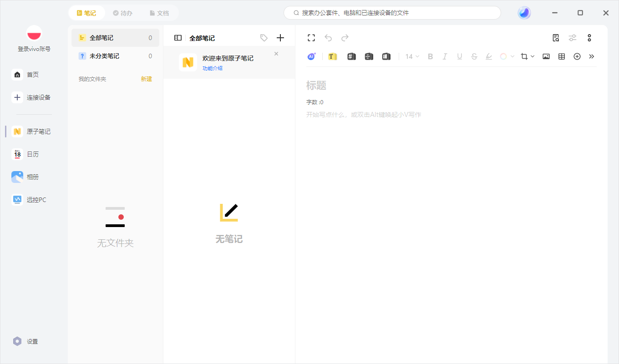Viewport: 619px width, 364px height.
Task: Toggle the note list sidebar panel
Action: tap(178, 38)
